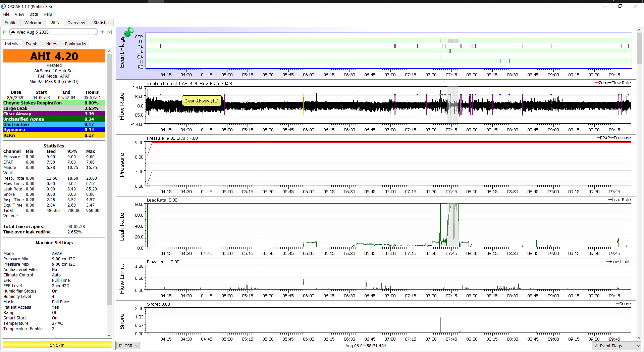Click the OSCAR application icon in the title bar
Viewport: 644px width, 352px height.
(x=3, y=6)
